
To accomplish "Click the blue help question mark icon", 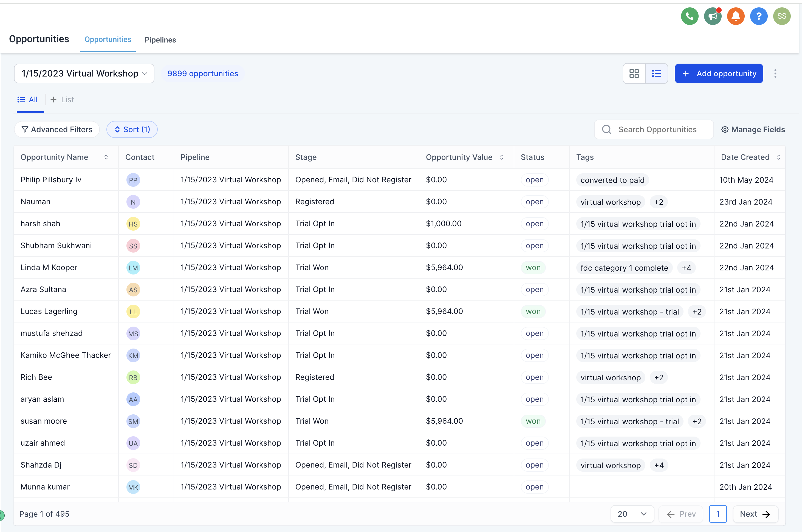I will (x=759, y=16).
